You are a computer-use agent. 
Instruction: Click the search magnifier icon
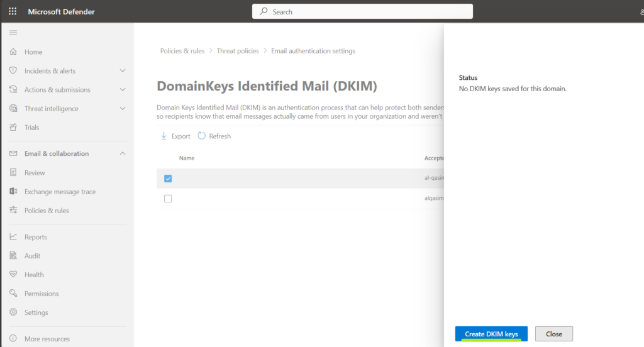[x=264, y=11]
